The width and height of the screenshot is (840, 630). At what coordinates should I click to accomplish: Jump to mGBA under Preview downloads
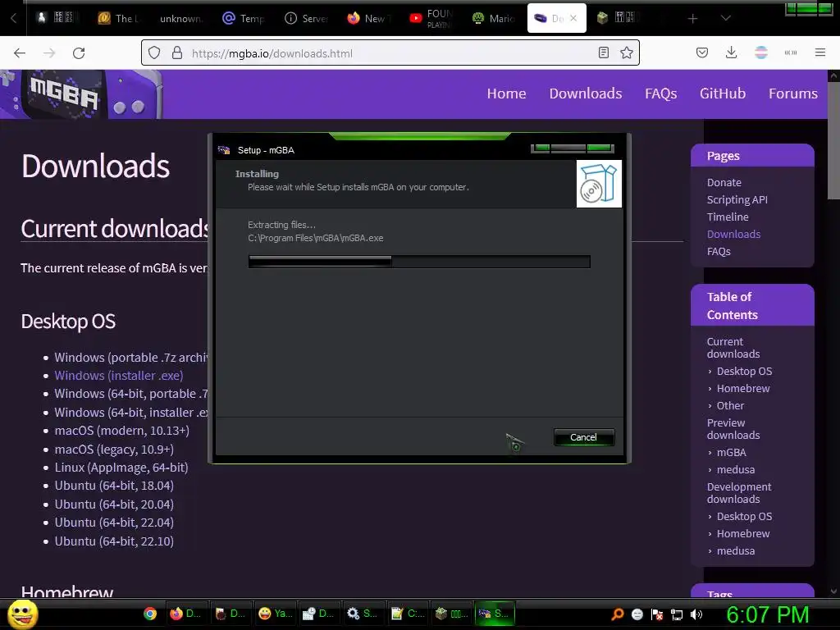click(731, 452)
